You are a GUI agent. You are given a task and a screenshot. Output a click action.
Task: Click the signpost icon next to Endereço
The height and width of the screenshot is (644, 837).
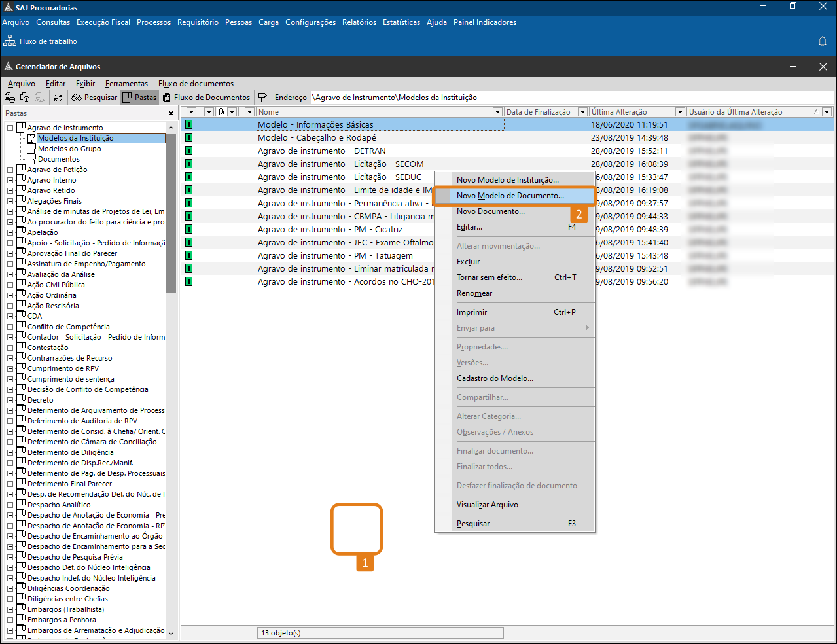coord(262,98)
